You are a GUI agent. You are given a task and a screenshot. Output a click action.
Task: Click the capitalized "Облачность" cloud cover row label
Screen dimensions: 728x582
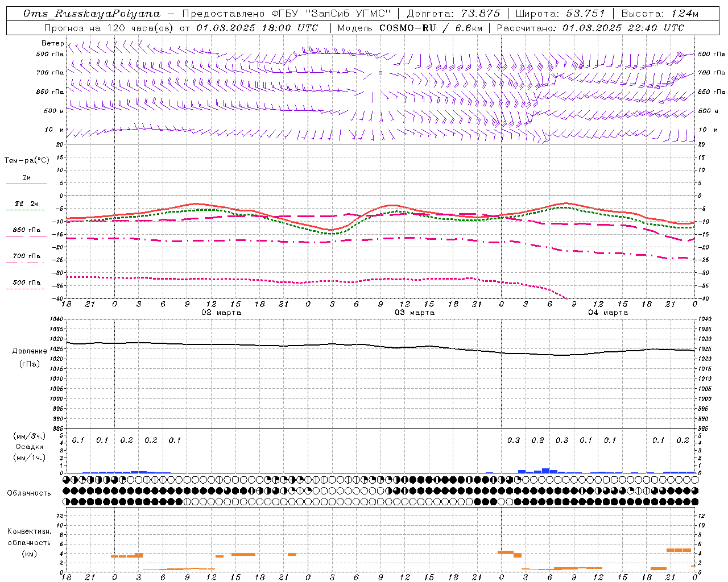pos(29,493)
